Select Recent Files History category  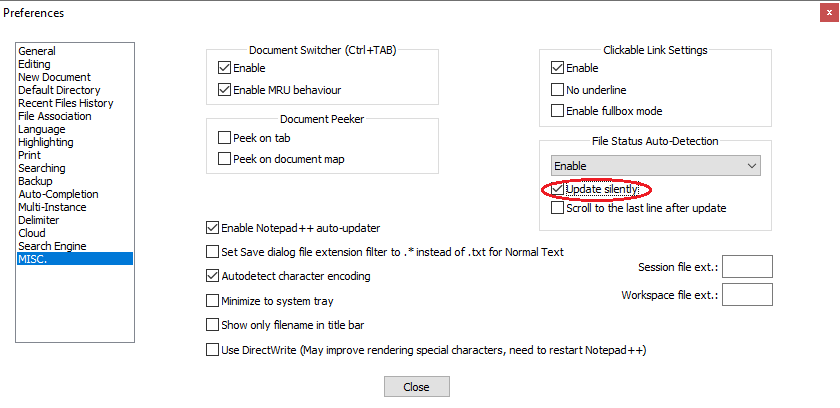tap(66, 103)
